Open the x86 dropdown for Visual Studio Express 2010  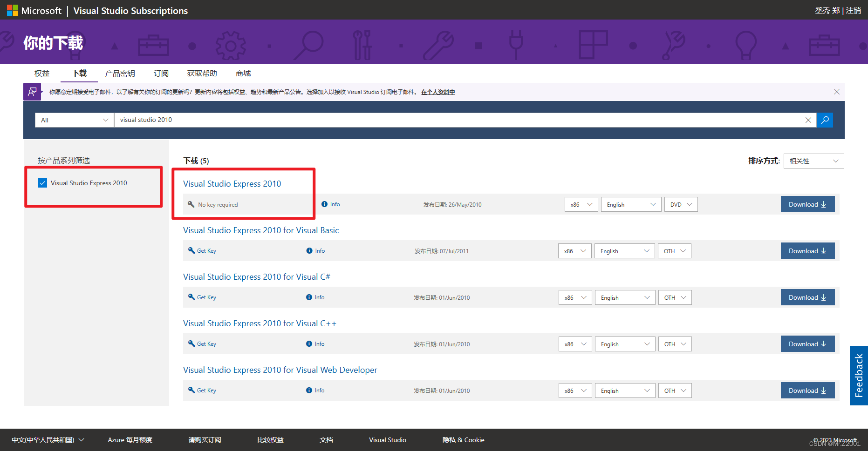(x=581, y=204)
